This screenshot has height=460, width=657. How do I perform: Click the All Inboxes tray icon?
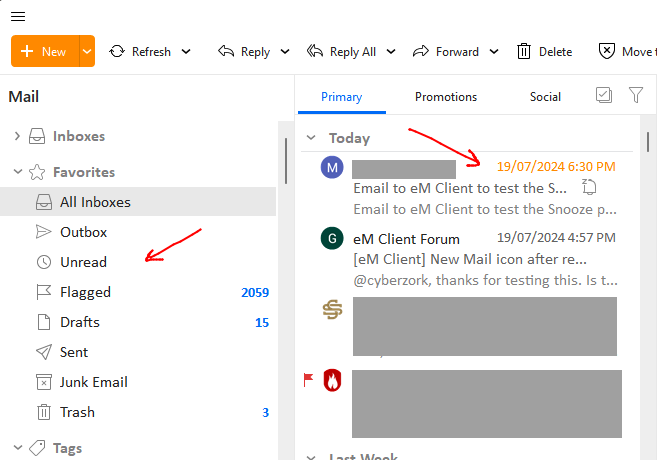[44, 202]
